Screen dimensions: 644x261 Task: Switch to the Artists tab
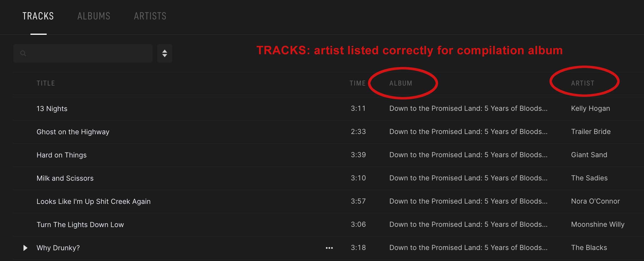pos(150,16)
